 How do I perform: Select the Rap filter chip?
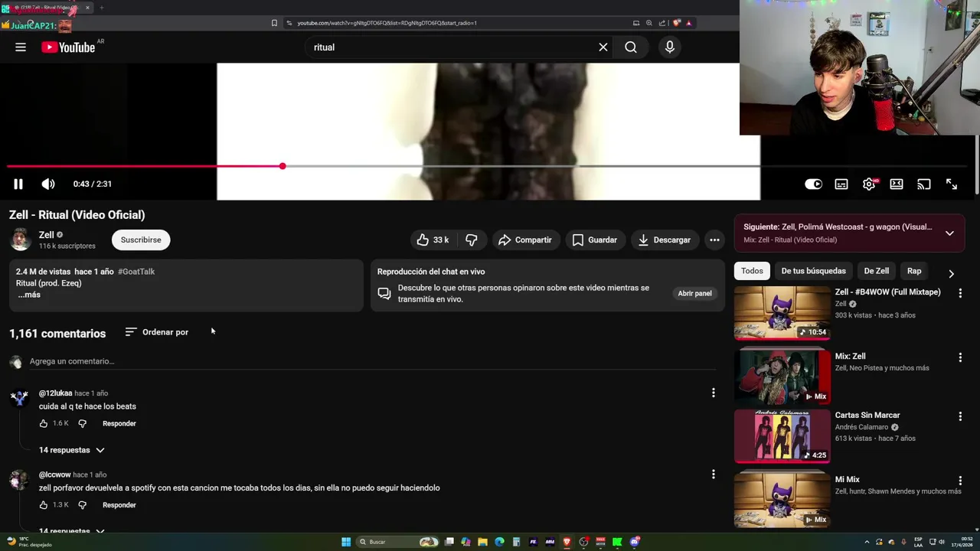(x=914, y=271)
